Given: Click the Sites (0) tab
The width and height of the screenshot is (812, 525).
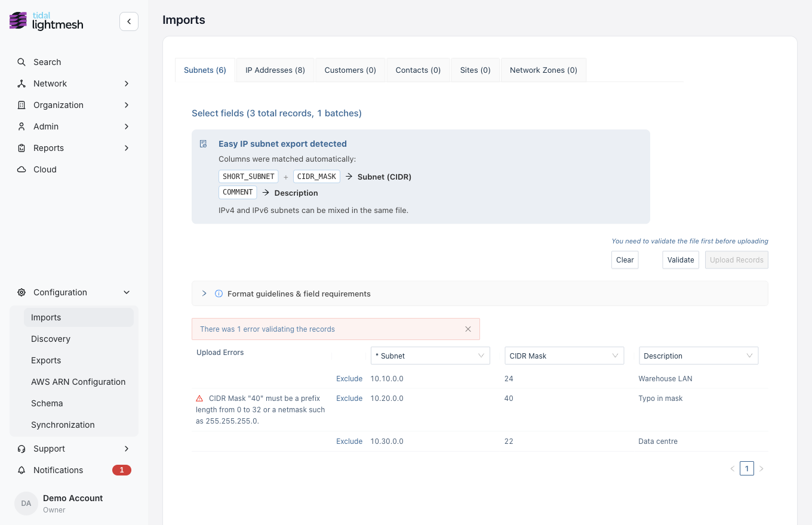Looking at the screenshot, I should [475, 70].
